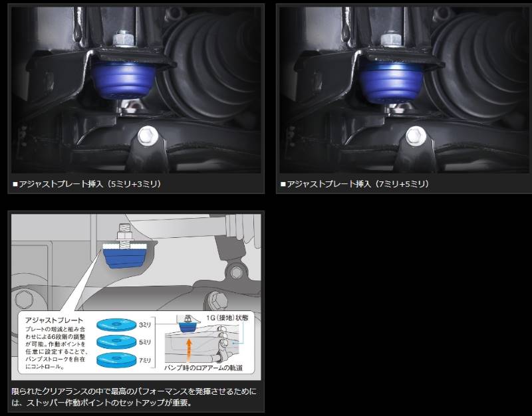Click the アジャストプレート heading in the diagram
532x416 pixels.
(x=49, y=320)
